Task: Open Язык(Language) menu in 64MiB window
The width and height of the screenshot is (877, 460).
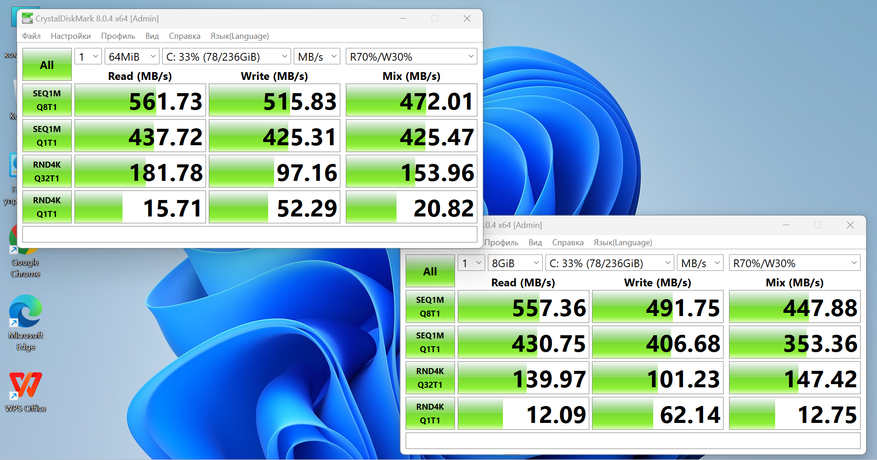Action: [239, 36]
